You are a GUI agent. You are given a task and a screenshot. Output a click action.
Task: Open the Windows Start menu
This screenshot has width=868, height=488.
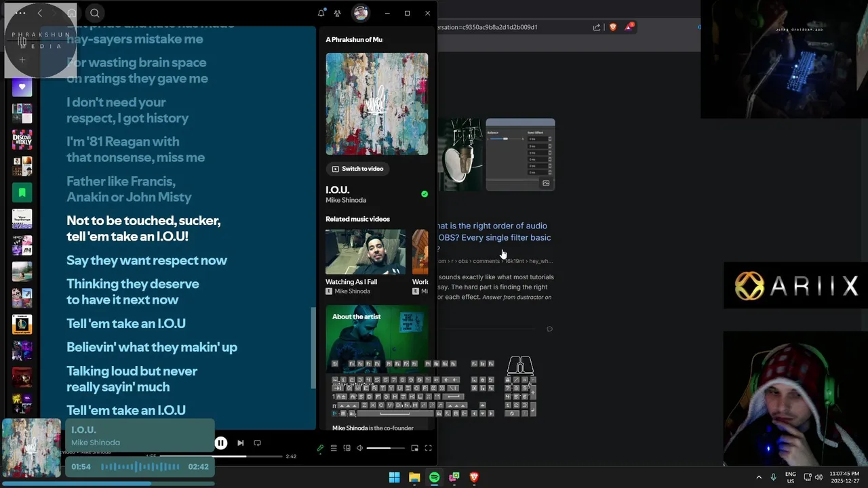click(394, 477)
